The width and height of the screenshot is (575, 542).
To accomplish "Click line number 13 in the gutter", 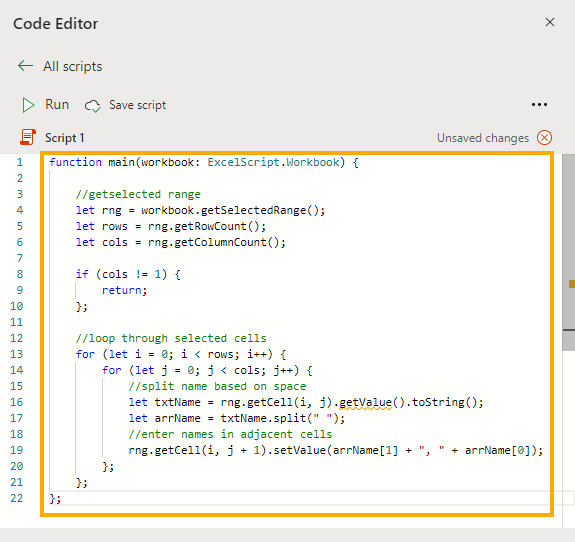I will pos(17,354).
